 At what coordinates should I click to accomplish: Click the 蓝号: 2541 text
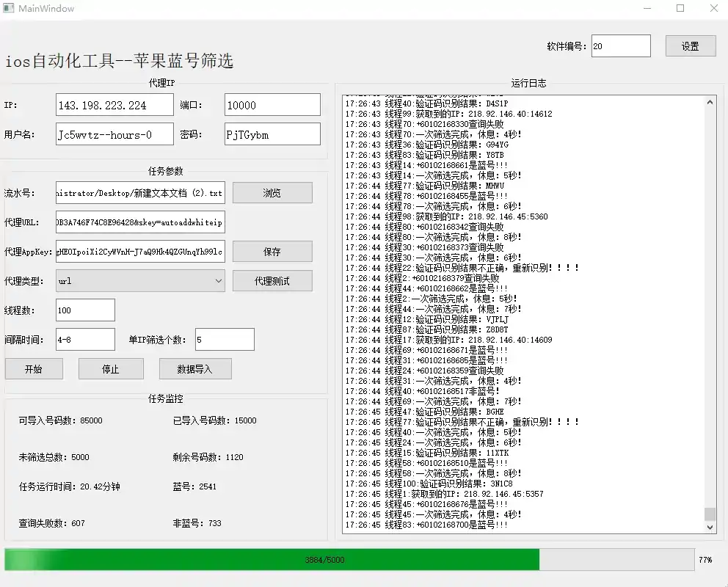pos(194,486)
